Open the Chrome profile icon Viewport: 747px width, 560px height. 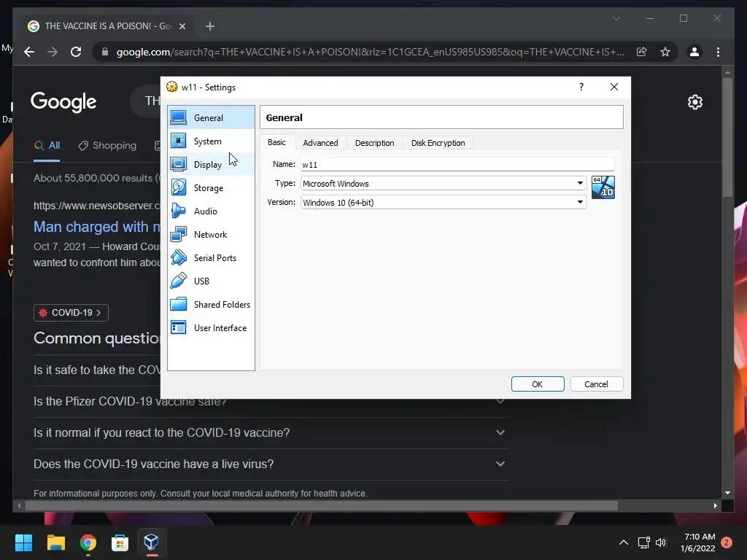[x=694, y=52]
